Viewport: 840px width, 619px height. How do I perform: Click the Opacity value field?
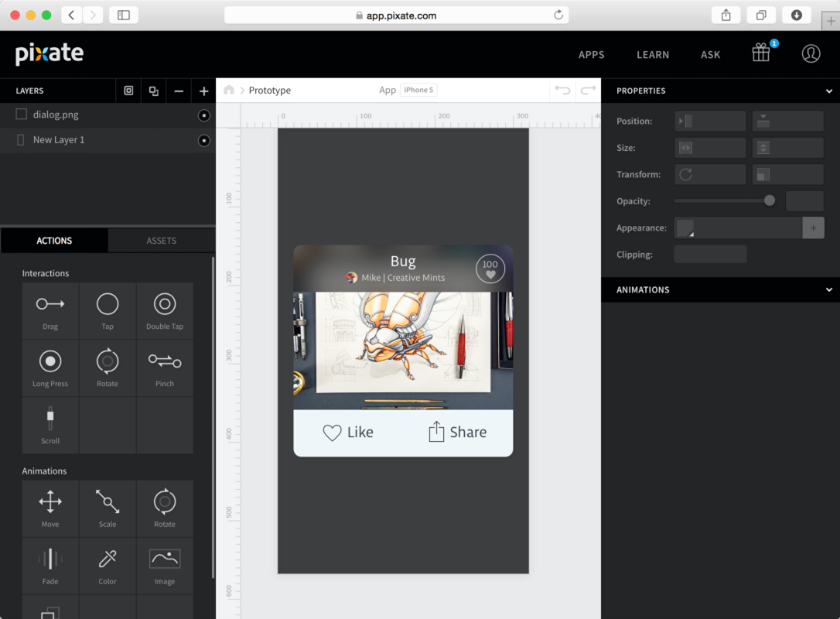point(804,201)
